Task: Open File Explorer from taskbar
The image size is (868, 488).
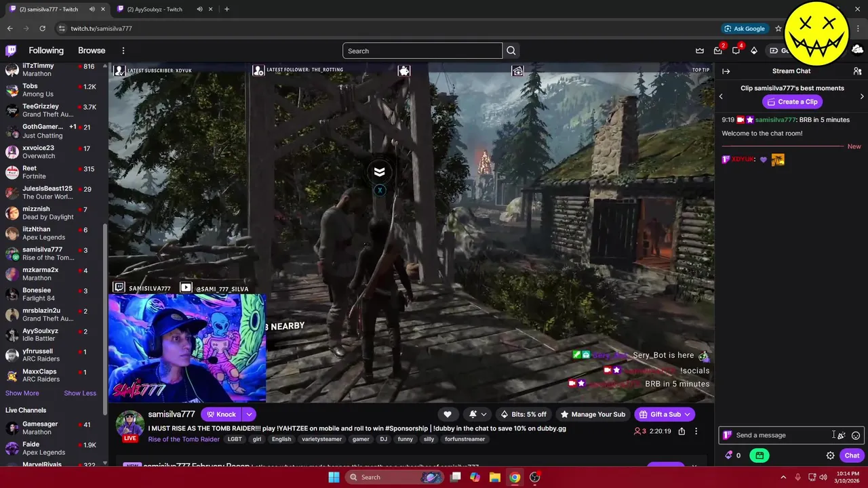Action: pyautogui.click(x=494, y=477)
